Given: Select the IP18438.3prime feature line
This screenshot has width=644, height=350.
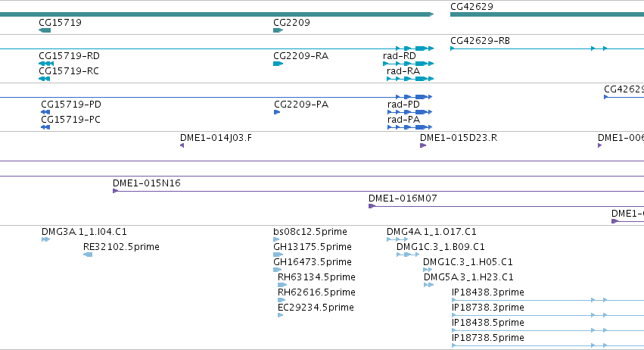Looking at the screenshot, I should click(548, 300).
